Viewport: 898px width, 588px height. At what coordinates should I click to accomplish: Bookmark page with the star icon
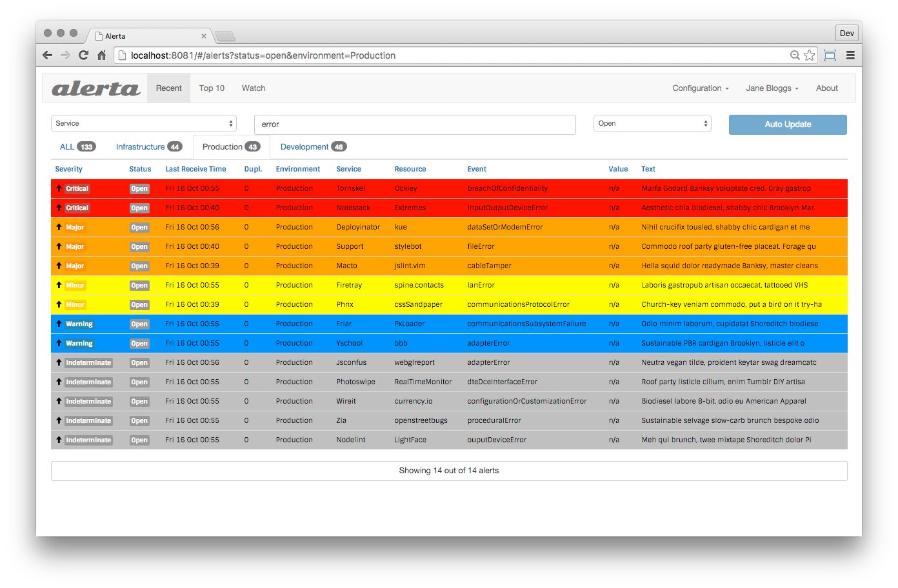pyautogui.click(x=809, y=55)
